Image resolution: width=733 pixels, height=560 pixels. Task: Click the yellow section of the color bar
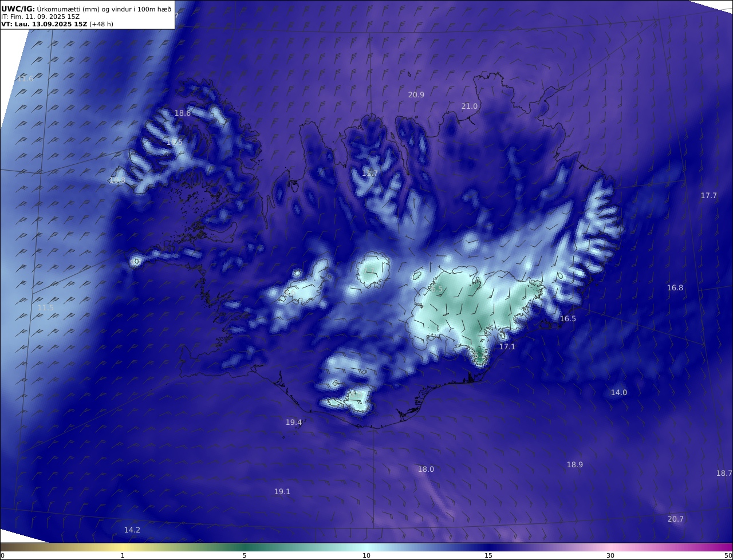tap(123, 547)
